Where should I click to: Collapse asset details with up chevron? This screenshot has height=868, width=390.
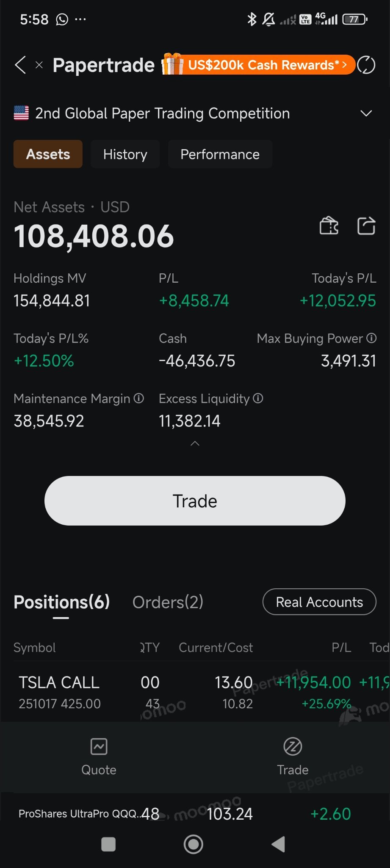pyautogui.click(x=195, y=443)
